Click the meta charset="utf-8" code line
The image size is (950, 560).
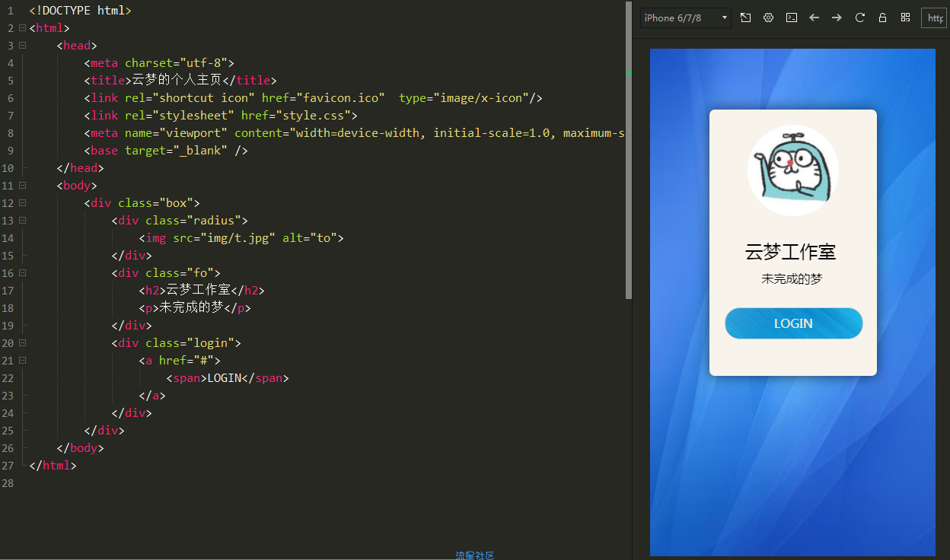click(159, 63)
